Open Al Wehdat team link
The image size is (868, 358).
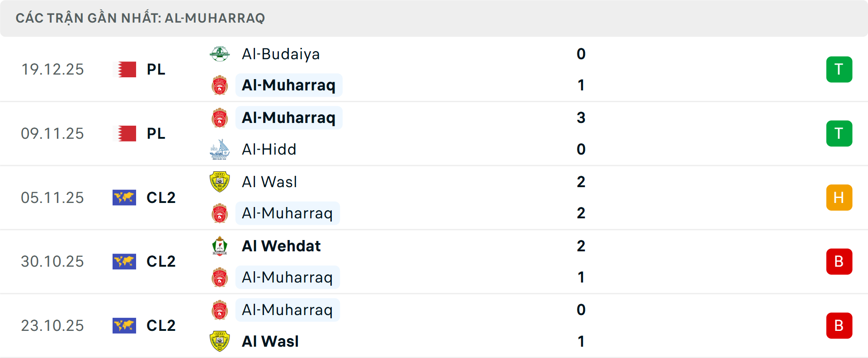[x=281, y=246]
